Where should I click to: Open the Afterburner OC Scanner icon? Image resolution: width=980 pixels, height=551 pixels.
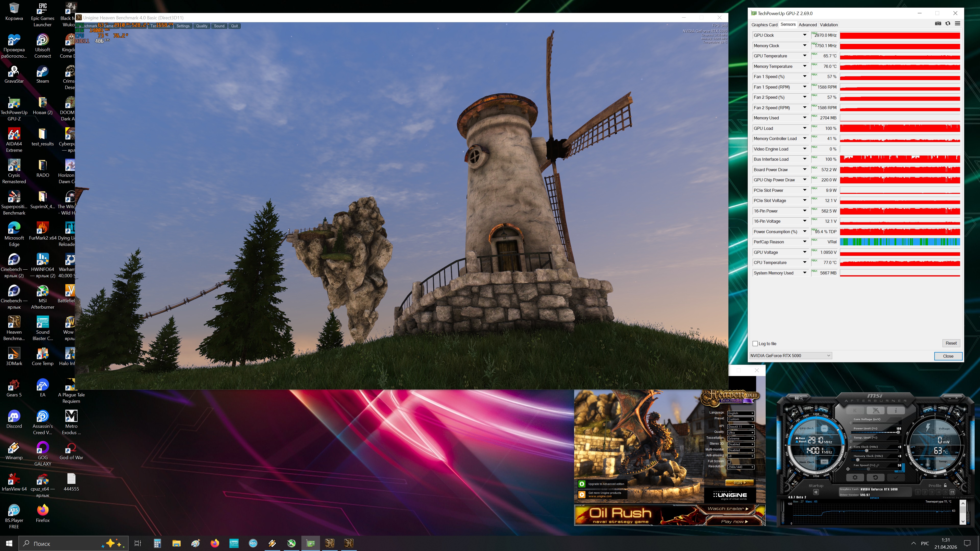pyautogui.click(x=799, y=398)
